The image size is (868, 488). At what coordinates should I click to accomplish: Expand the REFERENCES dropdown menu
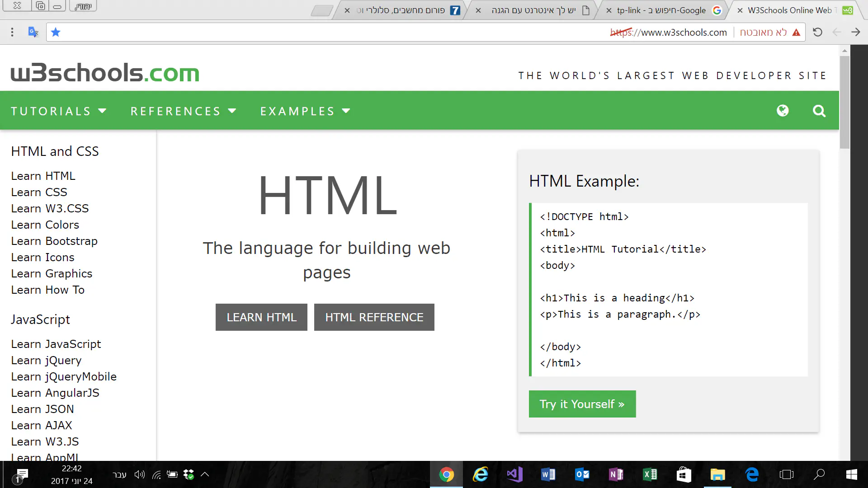(184, 111)
